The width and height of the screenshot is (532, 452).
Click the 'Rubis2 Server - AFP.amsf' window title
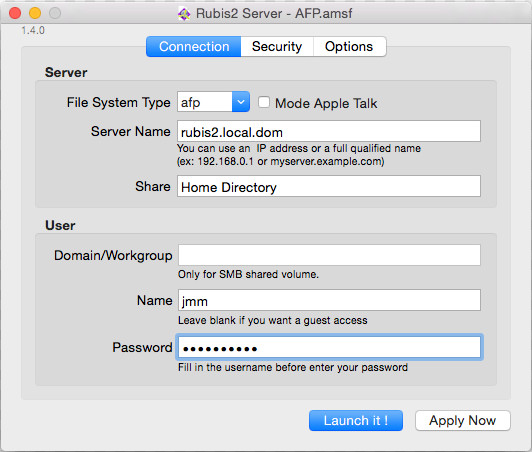click(x=274, y=14)
